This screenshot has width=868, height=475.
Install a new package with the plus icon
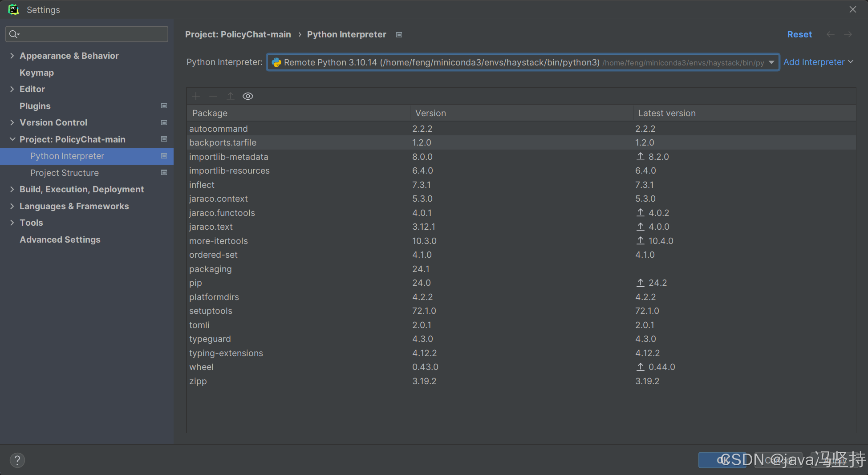(195, 96)
